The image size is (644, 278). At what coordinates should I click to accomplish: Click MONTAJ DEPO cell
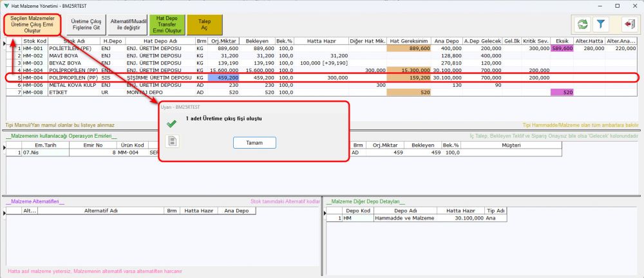[160, 93]
